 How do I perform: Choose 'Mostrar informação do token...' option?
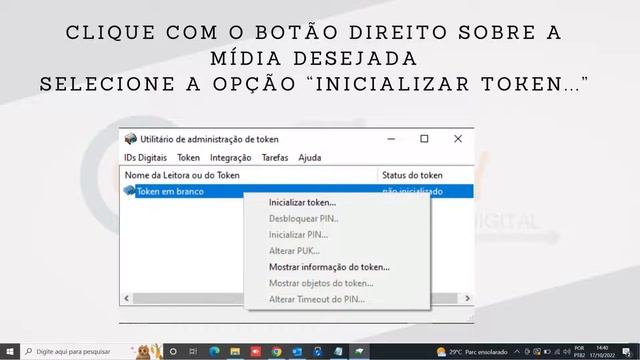pyautogui.click(x=329, y=267)
